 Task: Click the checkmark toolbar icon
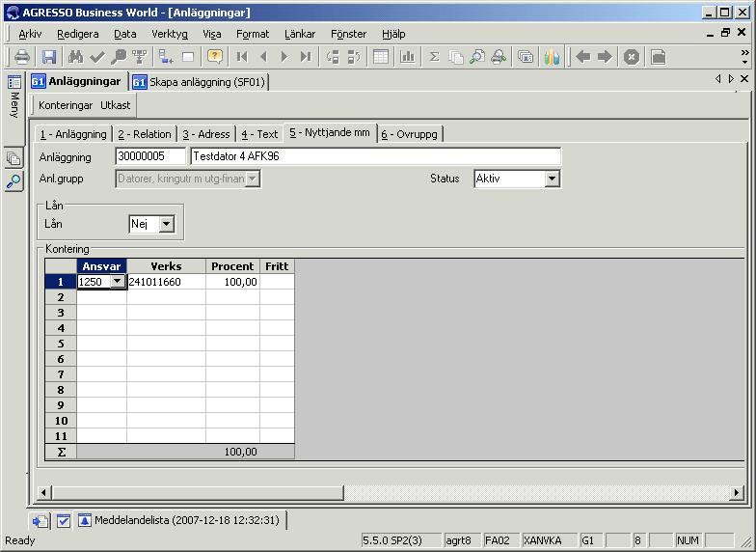click(96, 57)
